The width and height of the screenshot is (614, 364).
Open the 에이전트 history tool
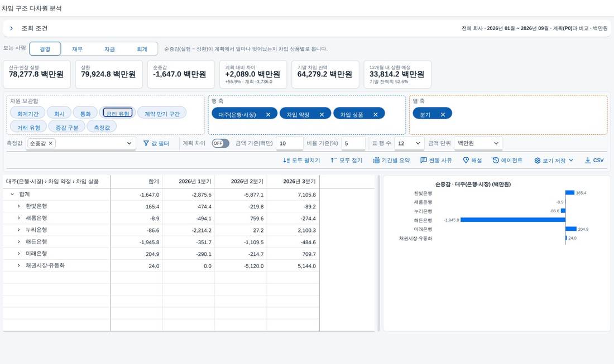click(507, 161)
